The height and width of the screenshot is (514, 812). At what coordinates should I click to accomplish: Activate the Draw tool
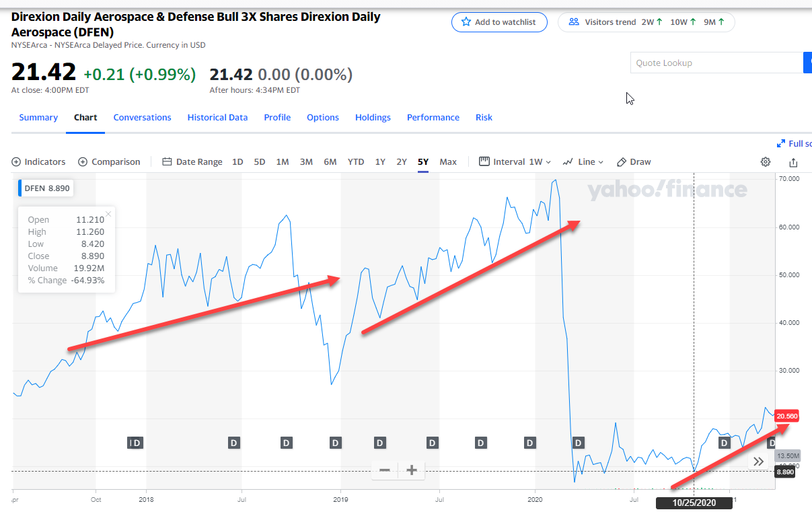(634, 161)
